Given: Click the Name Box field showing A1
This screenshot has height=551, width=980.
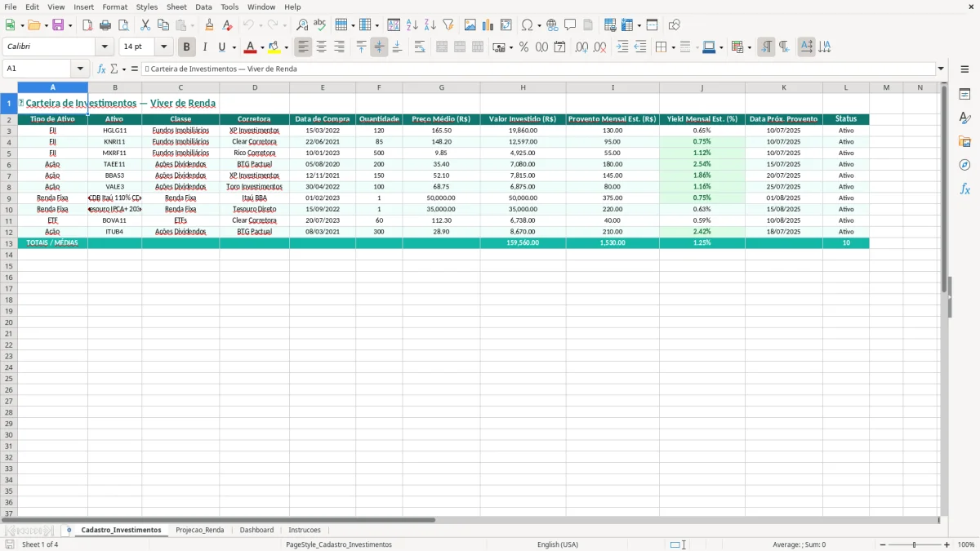Looking at the screenshot, I should coord(38,69).
